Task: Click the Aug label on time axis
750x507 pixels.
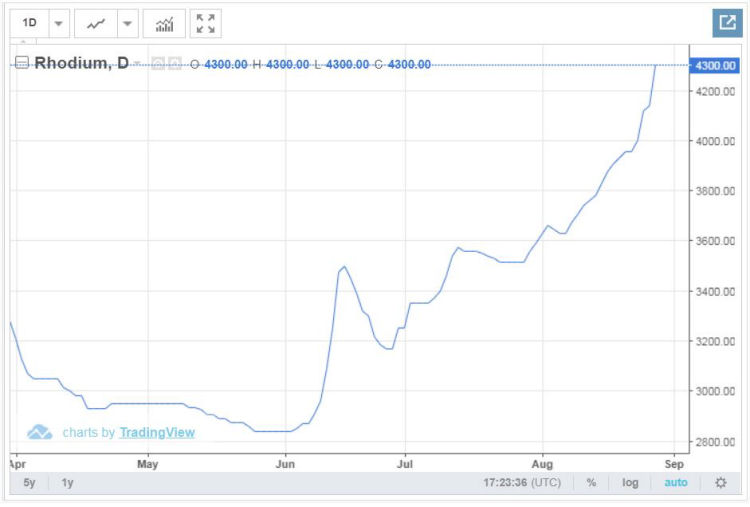Action: (x=542, y=464)
